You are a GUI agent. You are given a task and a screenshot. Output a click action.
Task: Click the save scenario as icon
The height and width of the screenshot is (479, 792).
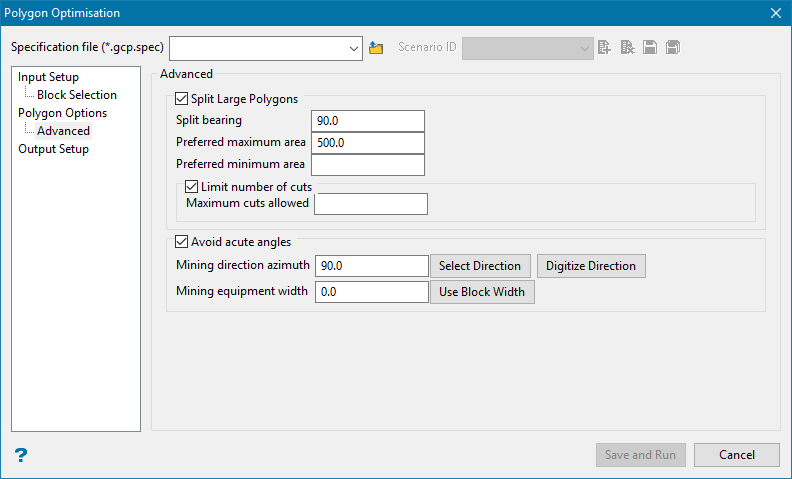[x=673, y=47]
